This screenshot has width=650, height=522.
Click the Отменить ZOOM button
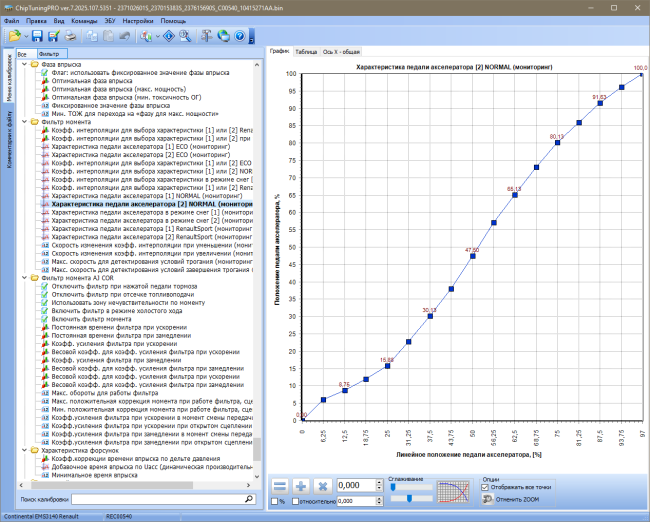(x=511, y=500)
